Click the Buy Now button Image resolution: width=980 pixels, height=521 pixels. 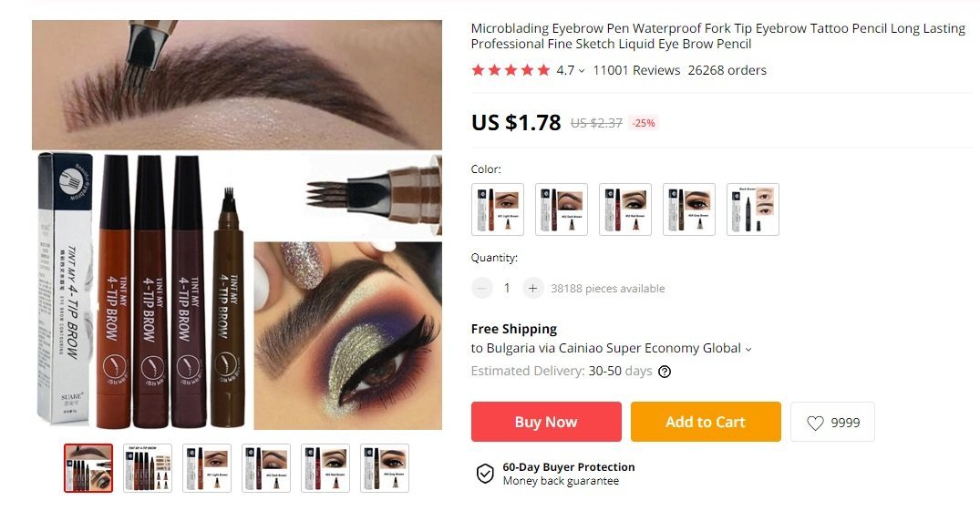pos(546,422)
